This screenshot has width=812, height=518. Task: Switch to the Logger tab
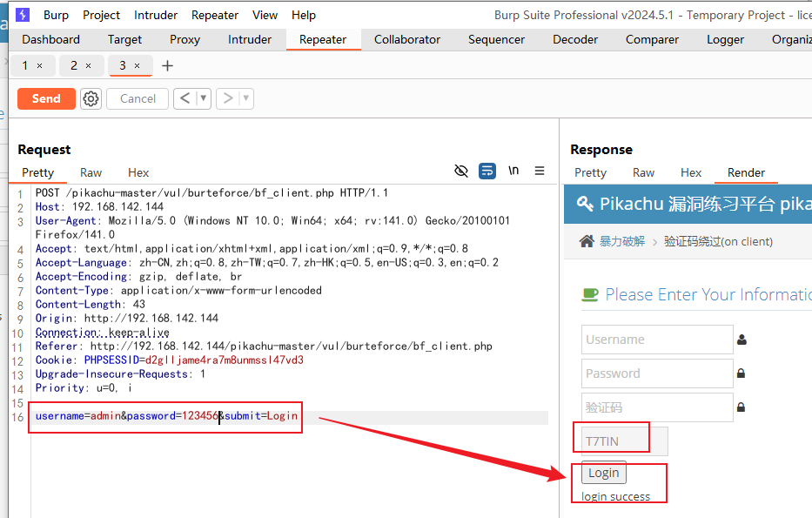point(725,39)
